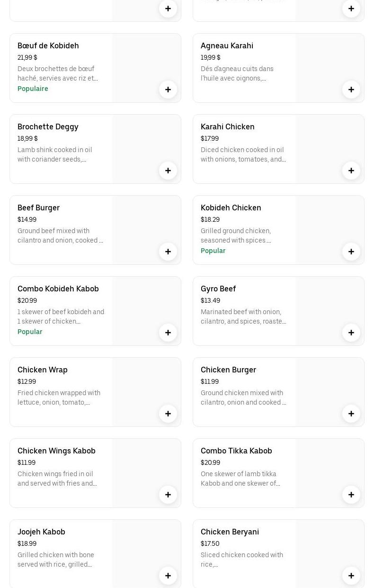Viewport: 383px width, 588px height.
Task: Open the Joojeh Kabob item title
Action: [x=41, y=532]
